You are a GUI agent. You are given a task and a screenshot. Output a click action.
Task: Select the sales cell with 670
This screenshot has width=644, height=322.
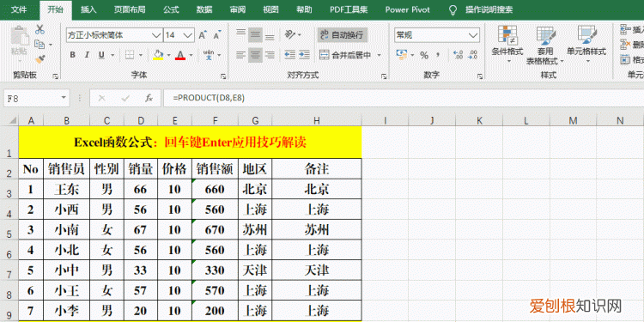pyautogui.click(x=215, y=229)
